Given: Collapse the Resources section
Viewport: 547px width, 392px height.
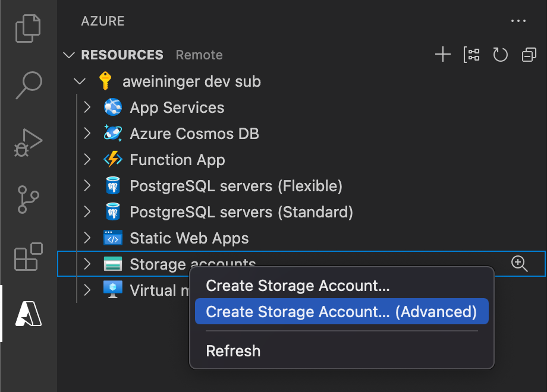Looking at the screenshot, I should [x=70, y=55].
